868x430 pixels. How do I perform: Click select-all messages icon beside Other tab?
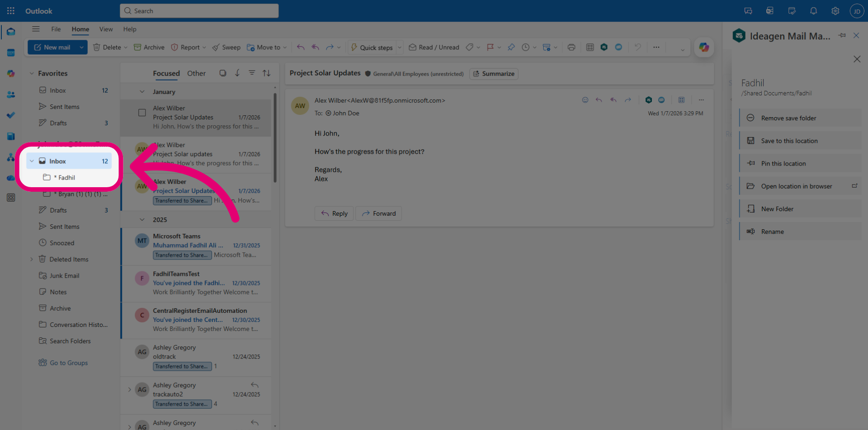click(222, 73)
